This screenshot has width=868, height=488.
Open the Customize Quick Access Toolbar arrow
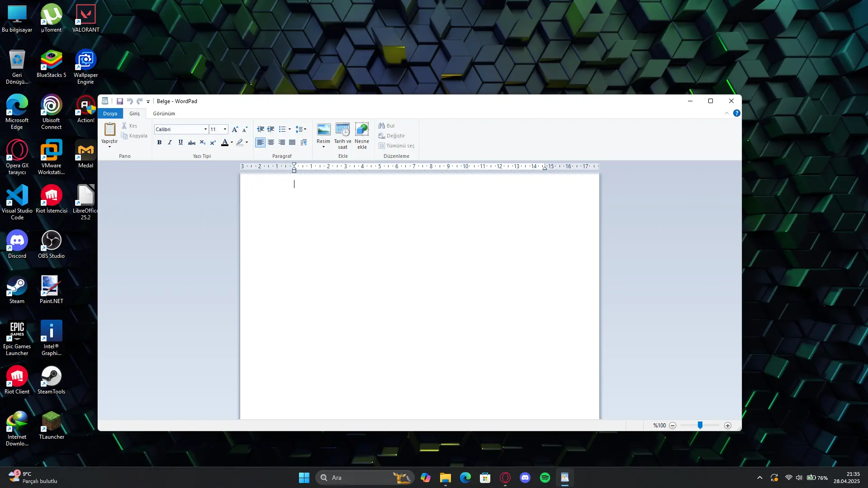(x=148, y=102)
